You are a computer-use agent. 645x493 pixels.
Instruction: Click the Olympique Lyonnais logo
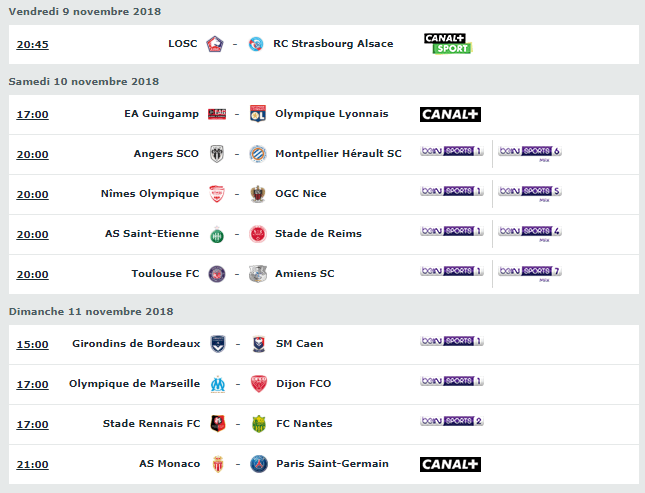coord(258,114)
